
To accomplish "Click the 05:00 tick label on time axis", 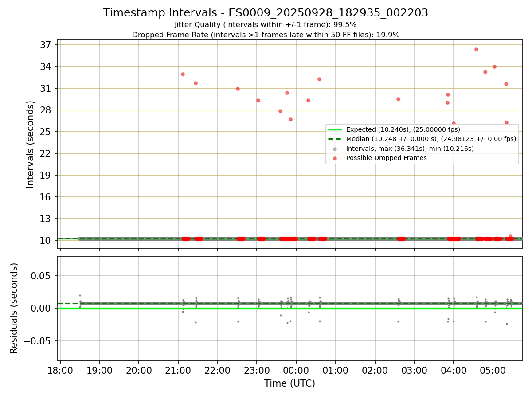I will 493,371.
